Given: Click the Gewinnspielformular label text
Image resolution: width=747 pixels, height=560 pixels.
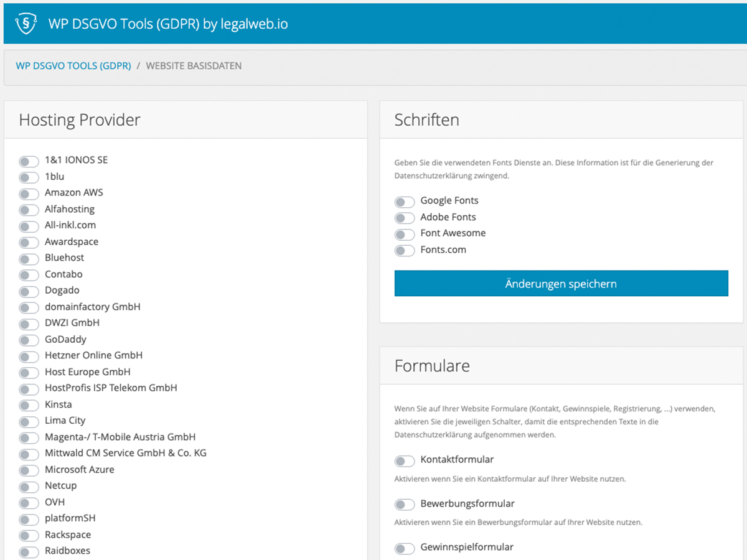Looking at the screenshot, I should pos(467,547).
